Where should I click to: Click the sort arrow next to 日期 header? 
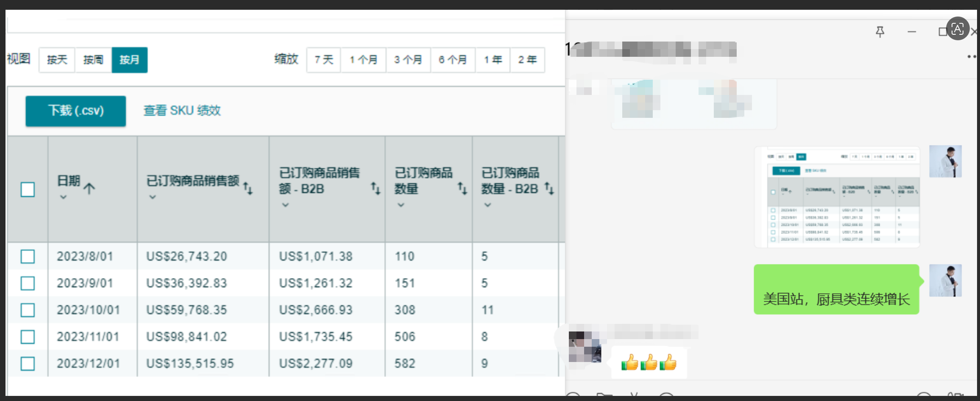[89, 188]
